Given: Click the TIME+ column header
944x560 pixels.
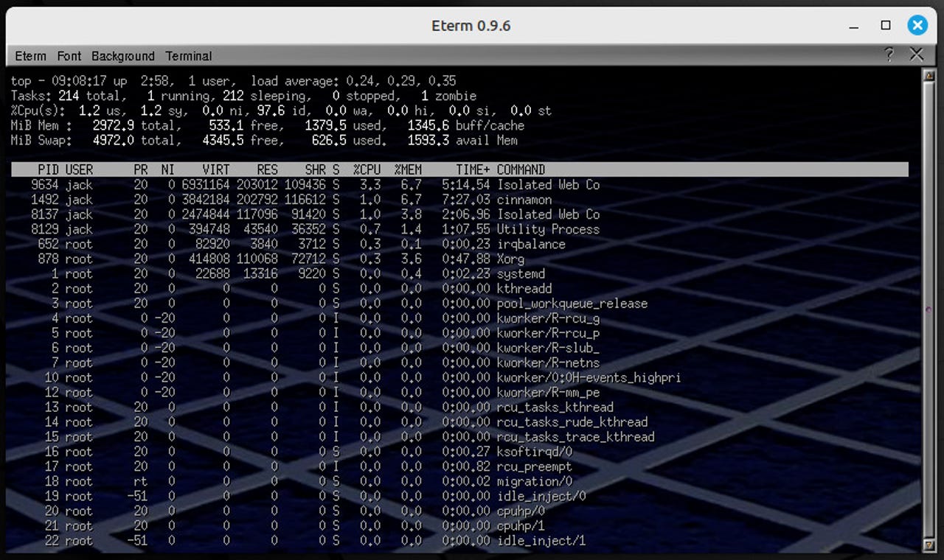Looking at the screenshot, I should (473, 169).
